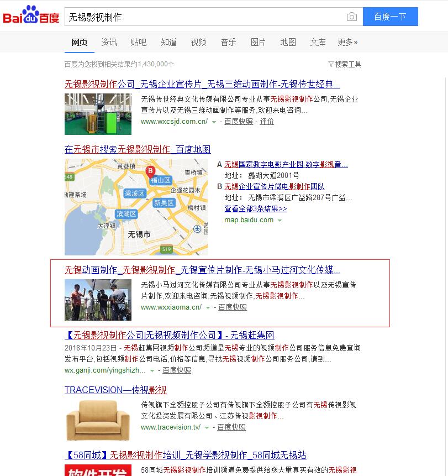This screenshot has width=448, height=476.
Task: Open 百度快照 for wxxiaoma.cn result
Action: click(233, 307)
